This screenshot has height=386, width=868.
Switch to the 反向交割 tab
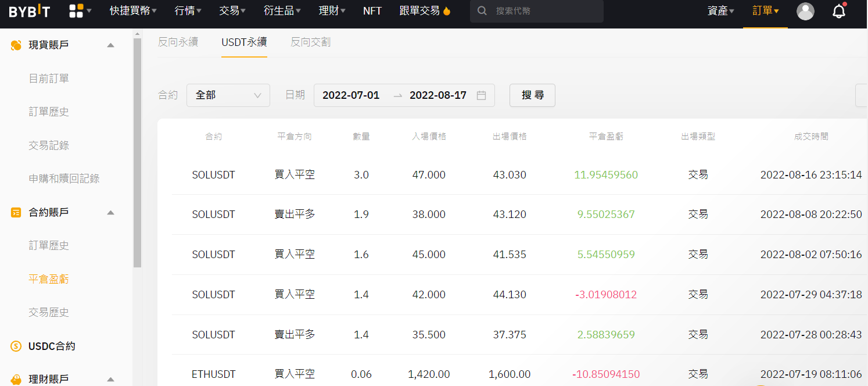[x=310, y=42]
